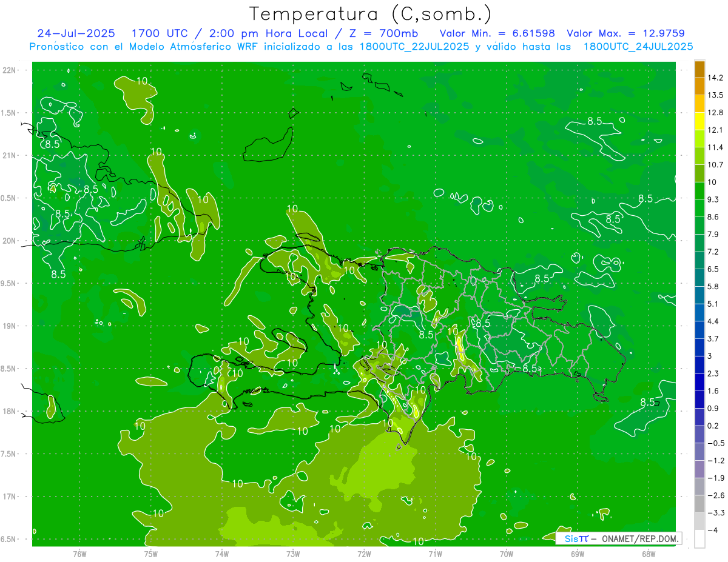The width and height of the screenshot is (728, 562).
Task: Click the '76W' longitude axis label
Action: (x=79, y=554)
